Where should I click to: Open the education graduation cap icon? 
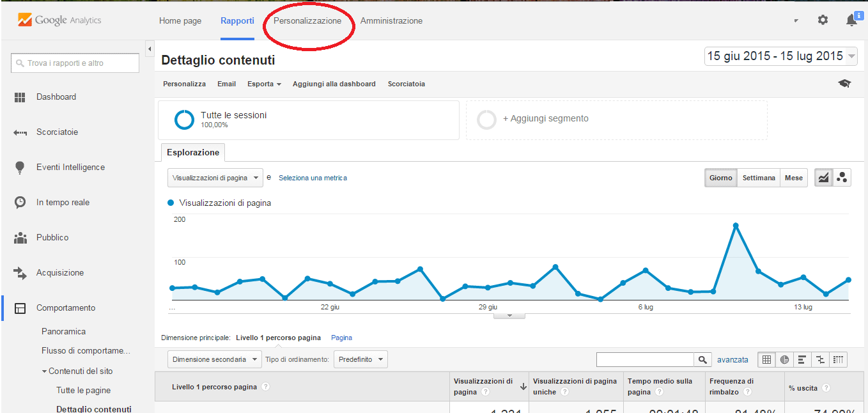[x=844, y=84]
